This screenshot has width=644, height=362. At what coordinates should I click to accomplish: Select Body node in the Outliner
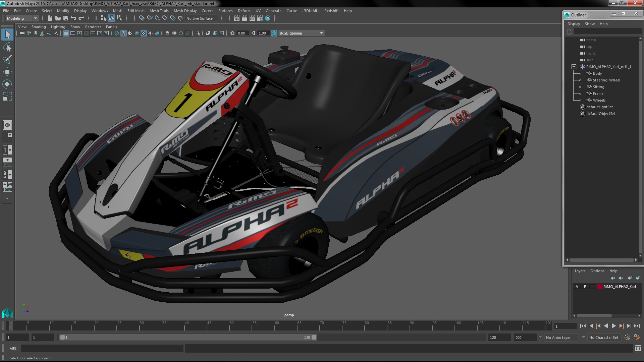click(597, 73)
